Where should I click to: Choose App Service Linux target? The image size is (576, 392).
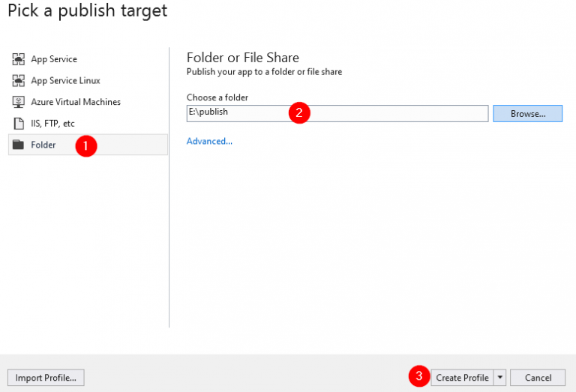[x=65, y=80]
